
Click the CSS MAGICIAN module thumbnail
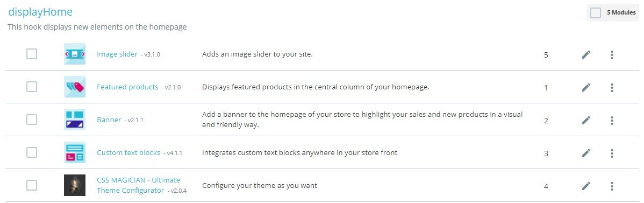tap(75, 185)
